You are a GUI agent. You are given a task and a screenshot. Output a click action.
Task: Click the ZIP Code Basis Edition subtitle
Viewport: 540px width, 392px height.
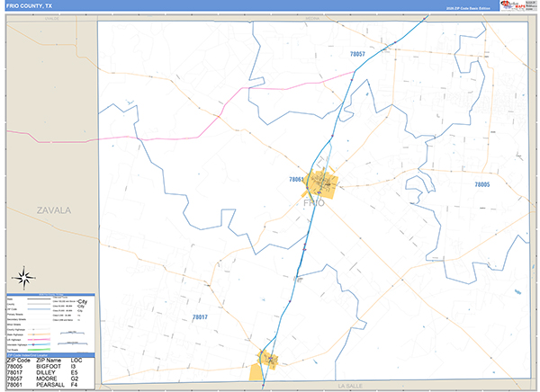coord(468,8)
